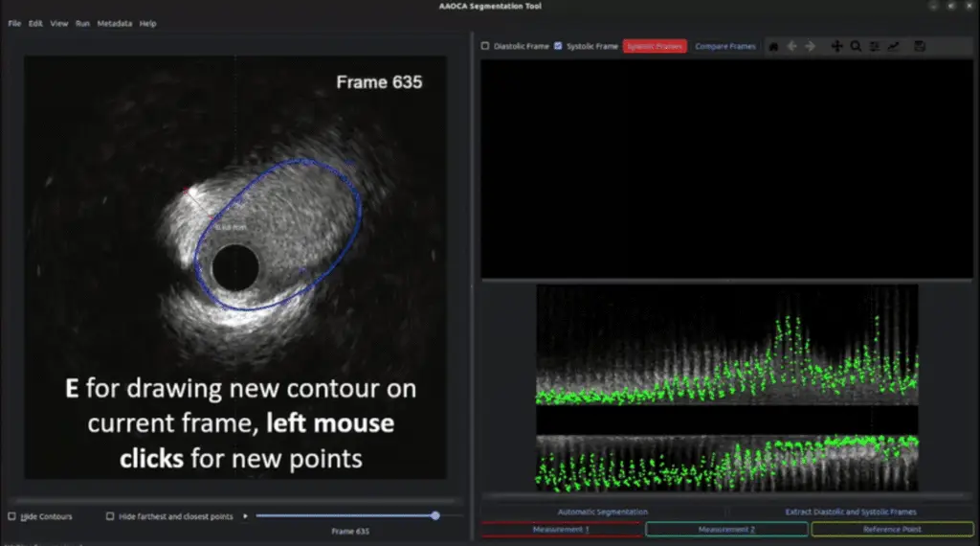Click the forward arrow in plot toolbar
Screen dimensions: 980x546
pos(810,46)
